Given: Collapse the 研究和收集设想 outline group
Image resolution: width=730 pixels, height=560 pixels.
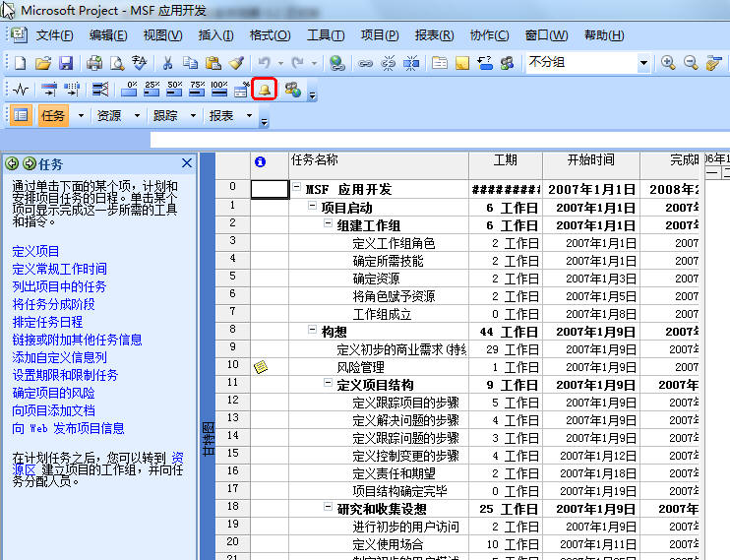Looking at the screenshot, I should coord(329,507).
